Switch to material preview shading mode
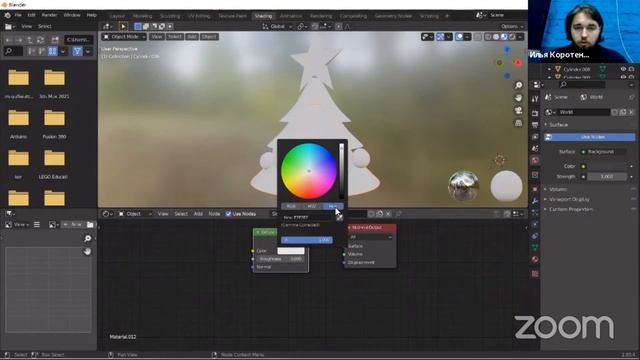640x360 pixels. click(504, 37)
